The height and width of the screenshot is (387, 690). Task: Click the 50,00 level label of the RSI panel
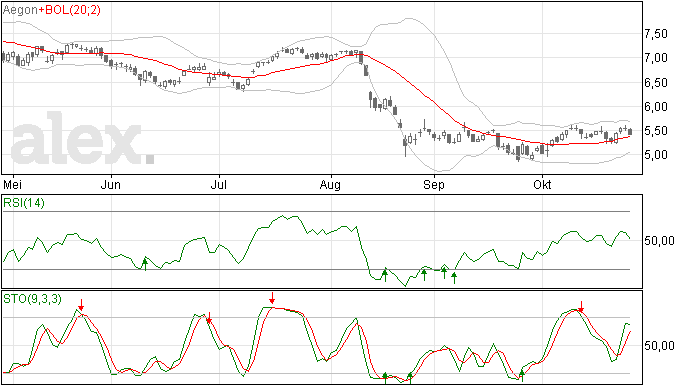click(x=659, y=240)
